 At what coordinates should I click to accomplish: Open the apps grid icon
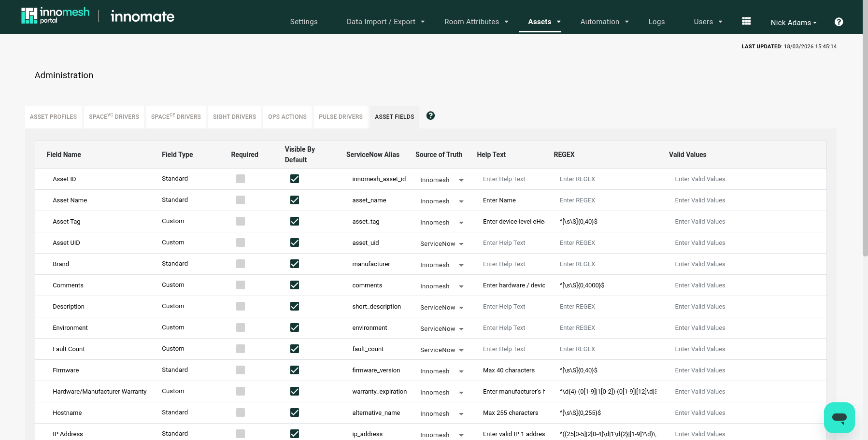click(x=746, y=21)
